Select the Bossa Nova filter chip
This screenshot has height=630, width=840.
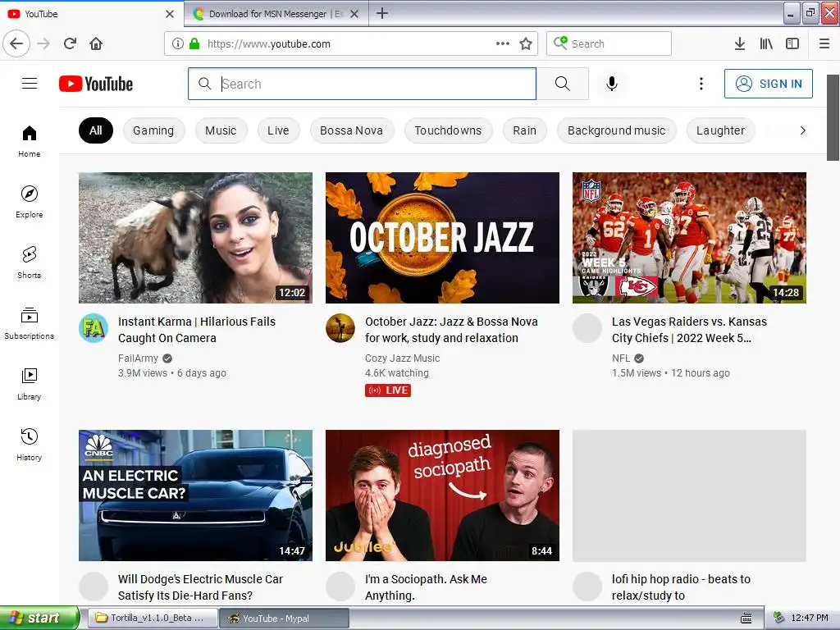tap(351, 130)
